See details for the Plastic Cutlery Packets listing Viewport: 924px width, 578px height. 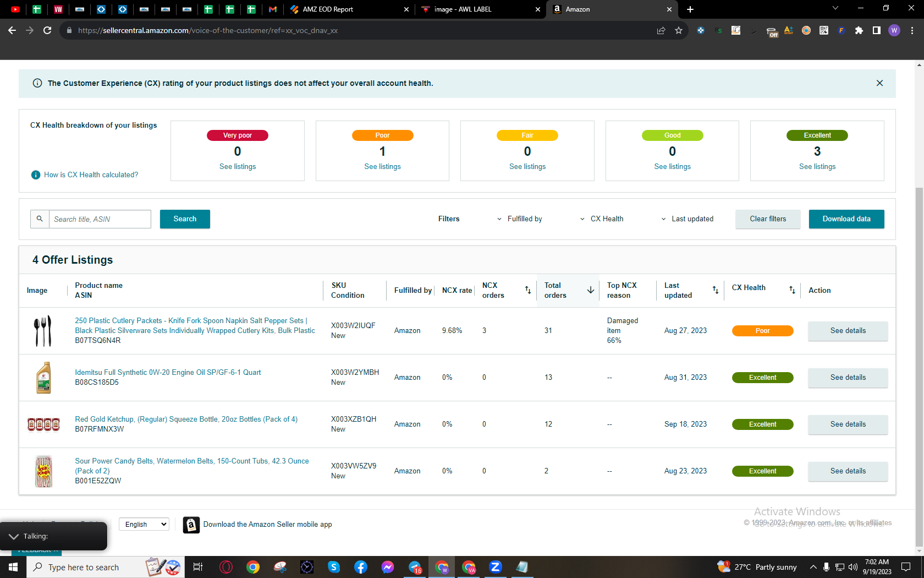pyautogui.click(x=848, y=331)
